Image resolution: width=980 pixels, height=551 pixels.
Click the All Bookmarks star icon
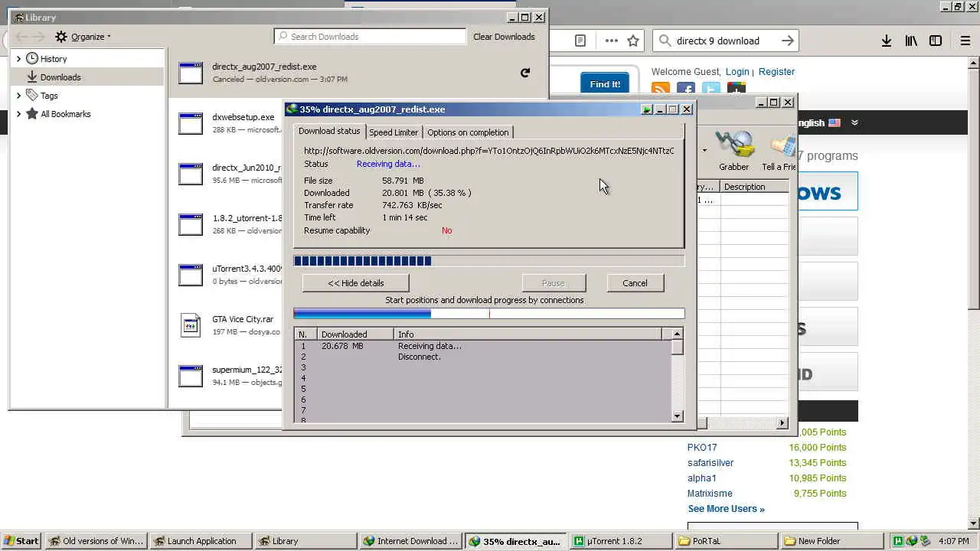(x=32, y=113)
